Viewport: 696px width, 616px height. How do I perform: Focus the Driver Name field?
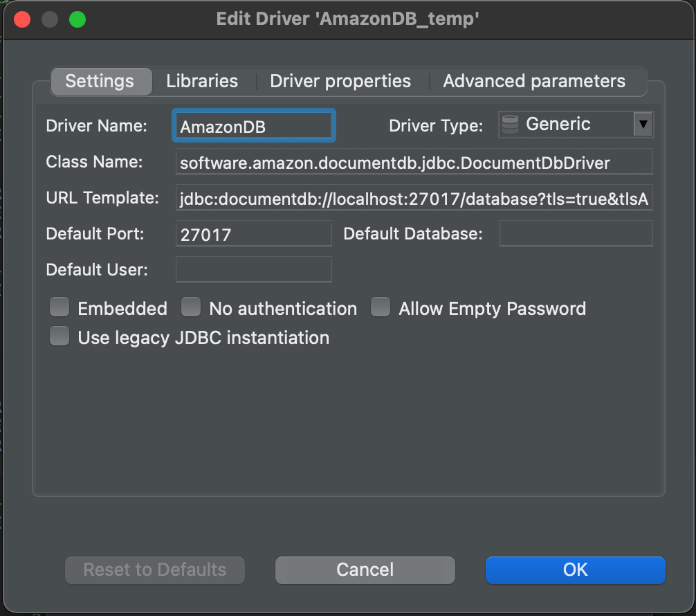253,126
